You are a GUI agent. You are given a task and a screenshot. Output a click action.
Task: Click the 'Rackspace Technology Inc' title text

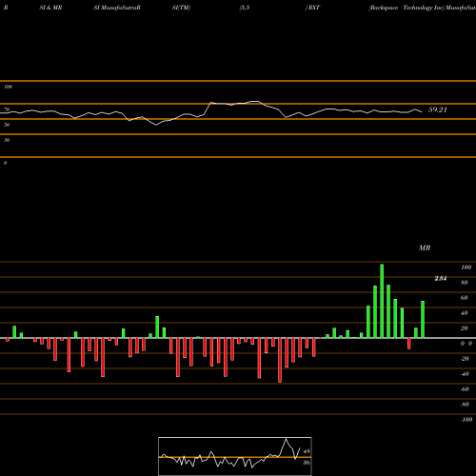coord(407,8)
